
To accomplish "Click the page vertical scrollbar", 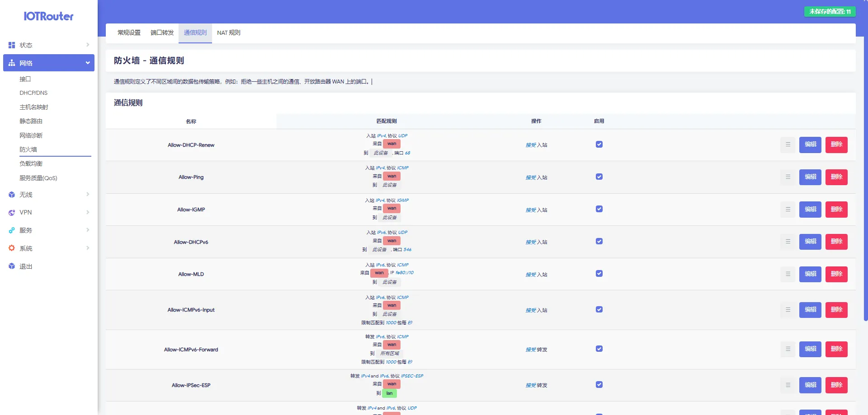I will (865, 181).
